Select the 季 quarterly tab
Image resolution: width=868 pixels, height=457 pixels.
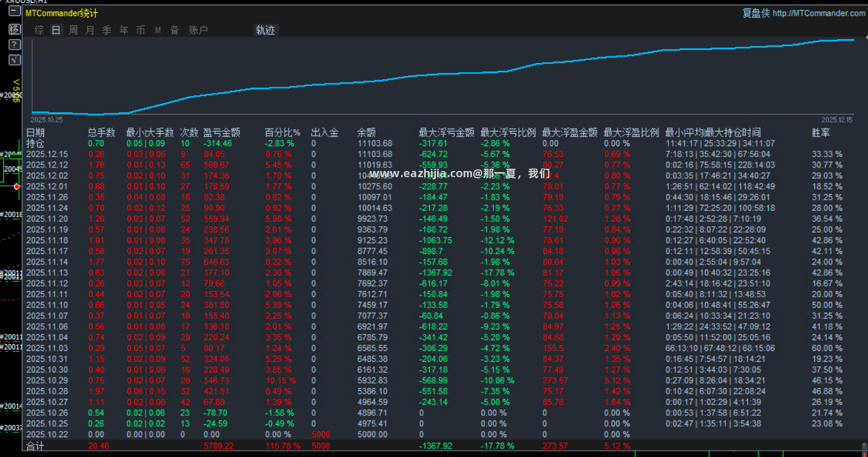click(107, 30)
